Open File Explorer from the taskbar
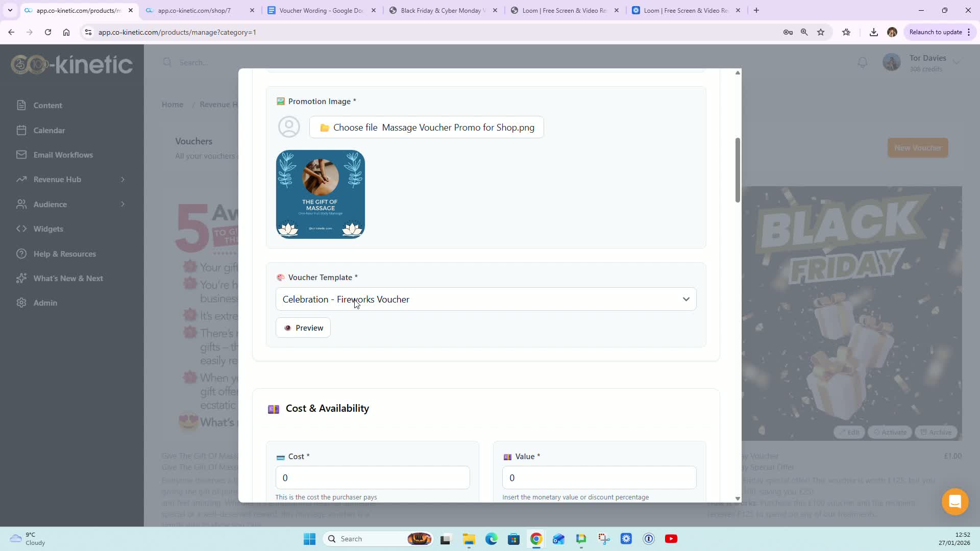Screen dimensions: 980x551 [469, 539]
